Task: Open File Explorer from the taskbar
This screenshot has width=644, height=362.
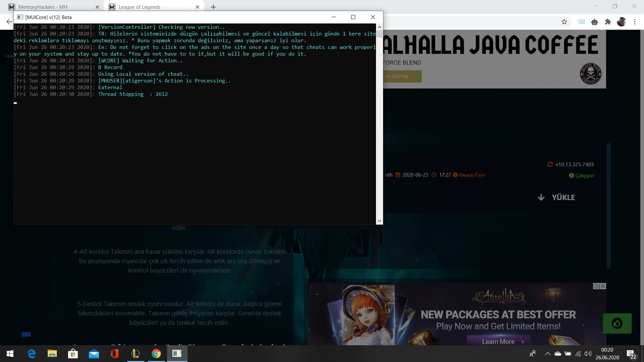Action: click(52, 354)
